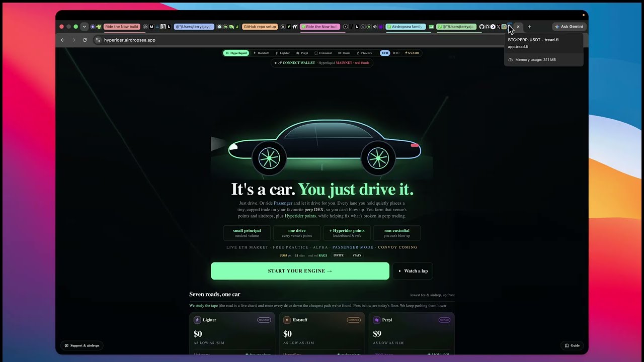Select the Phoenix venue pill

(x=364, y=53)
